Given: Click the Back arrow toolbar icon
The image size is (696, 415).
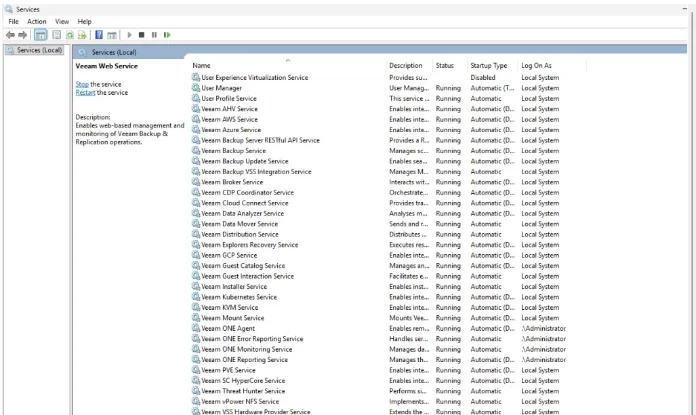Looking at the screenshot, I should click(10, 35).
